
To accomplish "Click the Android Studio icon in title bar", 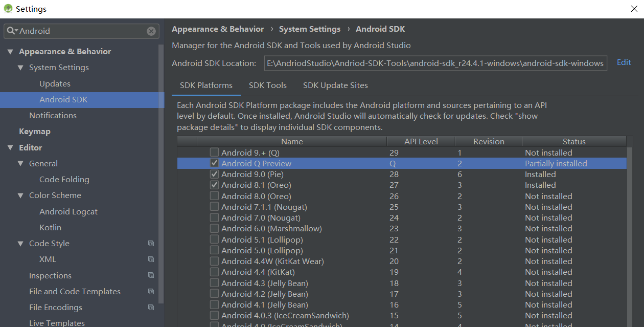I will (x=8, y=9).
